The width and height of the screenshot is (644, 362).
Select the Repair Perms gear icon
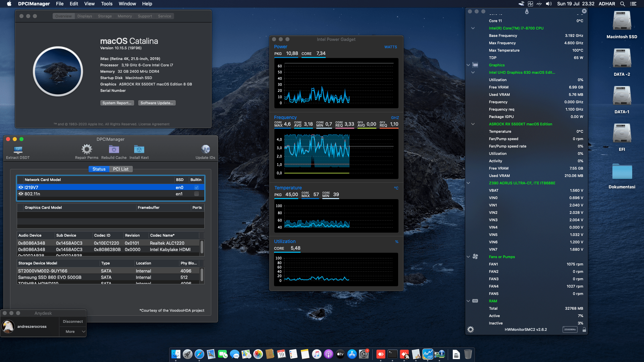87,149
